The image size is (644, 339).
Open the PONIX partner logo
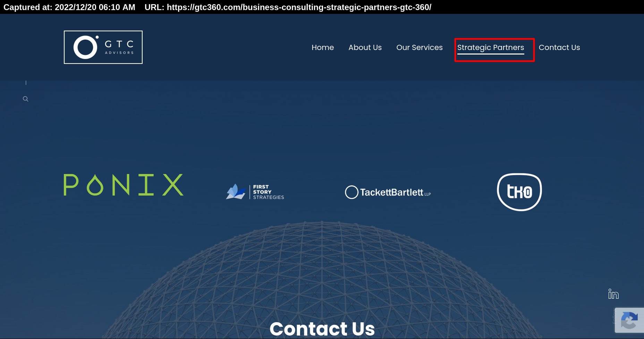pos(124,185)
